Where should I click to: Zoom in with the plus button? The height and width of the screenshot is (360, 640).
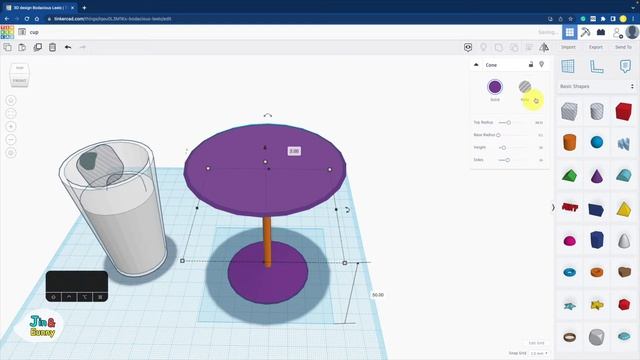point(11,127)
